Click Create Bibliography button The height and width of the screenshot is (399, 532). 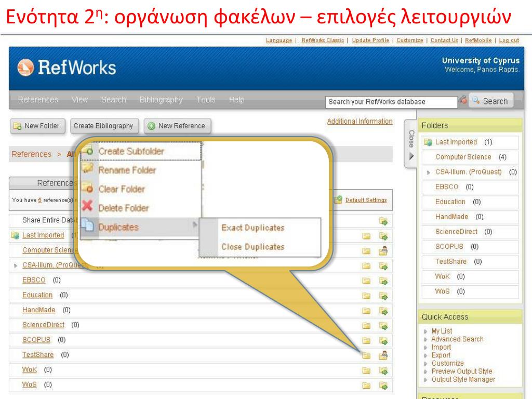pyautogui.click(x=104, y=126)
